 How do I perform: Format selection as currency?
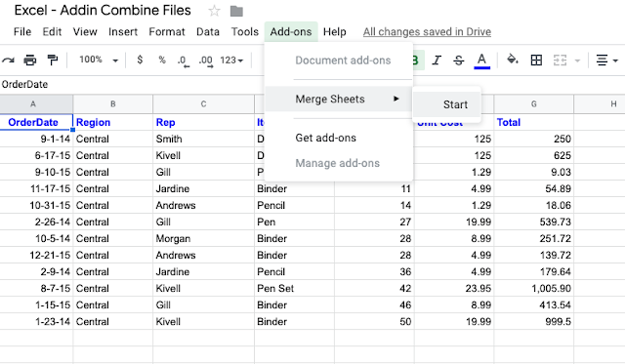(x=140, y=61)
